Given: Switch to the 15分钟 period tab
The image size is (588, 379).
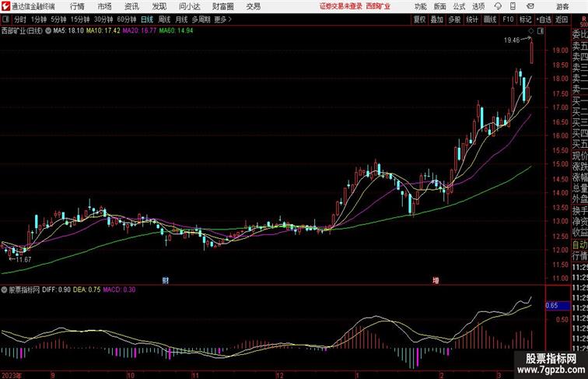Looking at the screenshot, I should pos(80,19).
